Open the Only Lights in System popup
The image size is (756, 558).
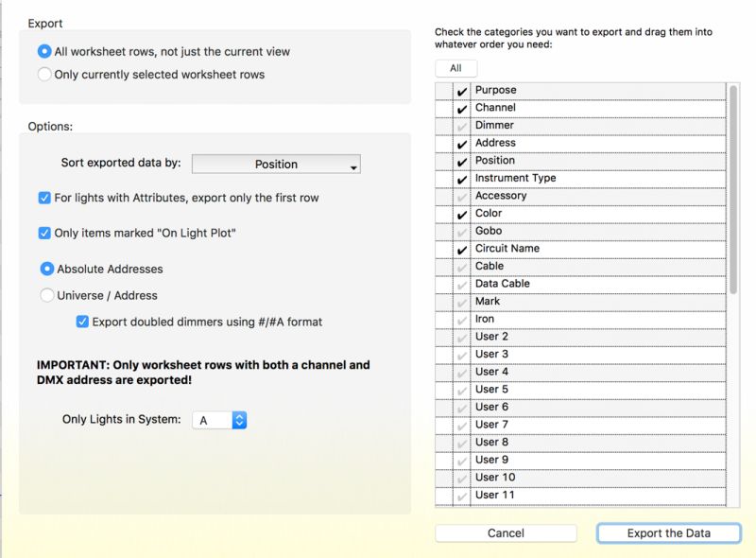[219, 420]
